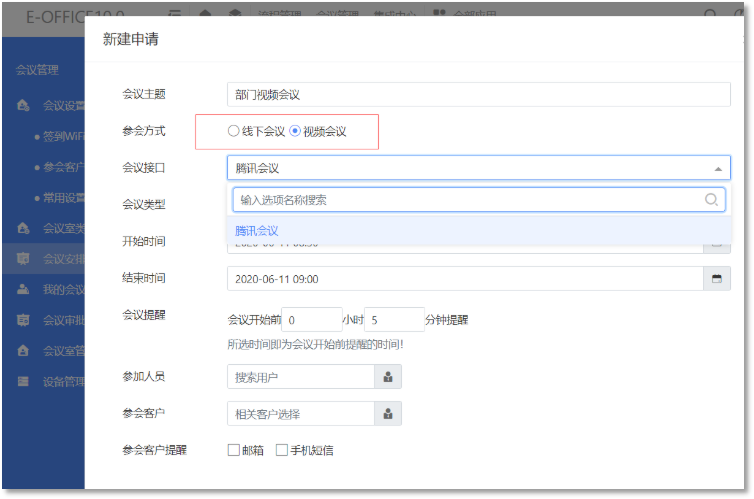754x499 pixels.
Task: Click the 会议设置 sidebar icon
Action: [x=23, y=105]
